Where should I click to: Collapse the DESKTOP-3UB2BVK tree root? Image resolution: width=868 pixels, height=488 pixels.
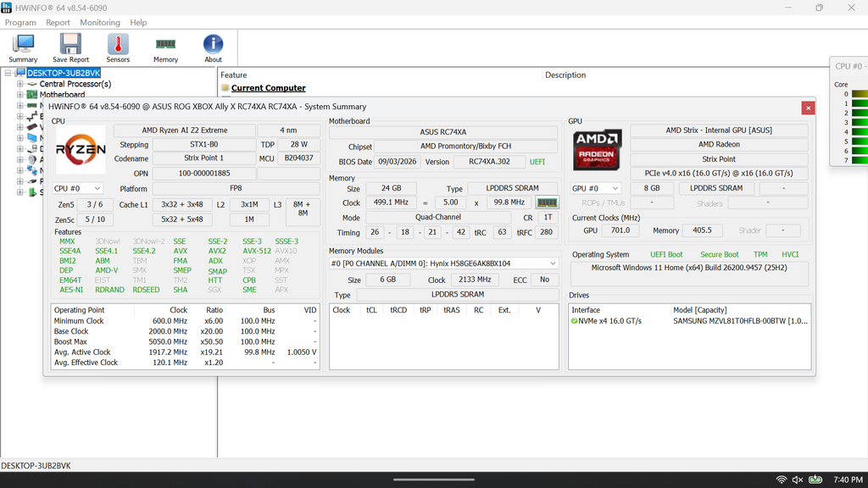(8, 73)
